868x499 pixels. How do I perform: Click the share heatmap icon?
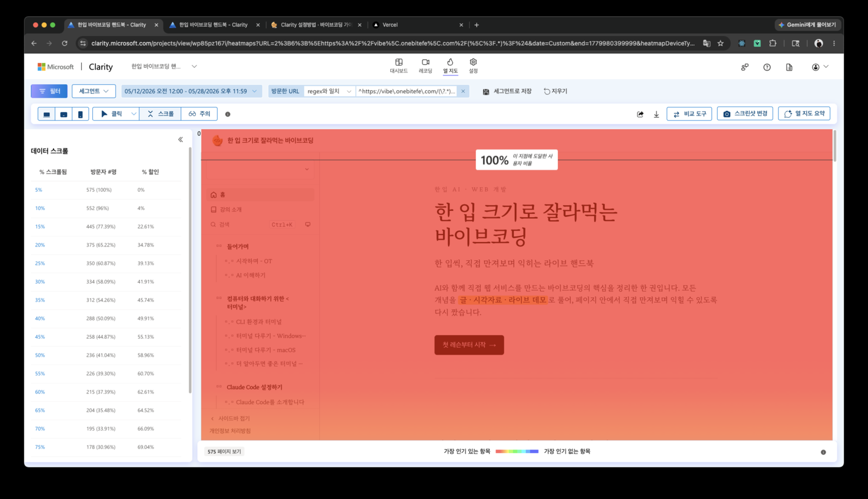click(640, 114)
